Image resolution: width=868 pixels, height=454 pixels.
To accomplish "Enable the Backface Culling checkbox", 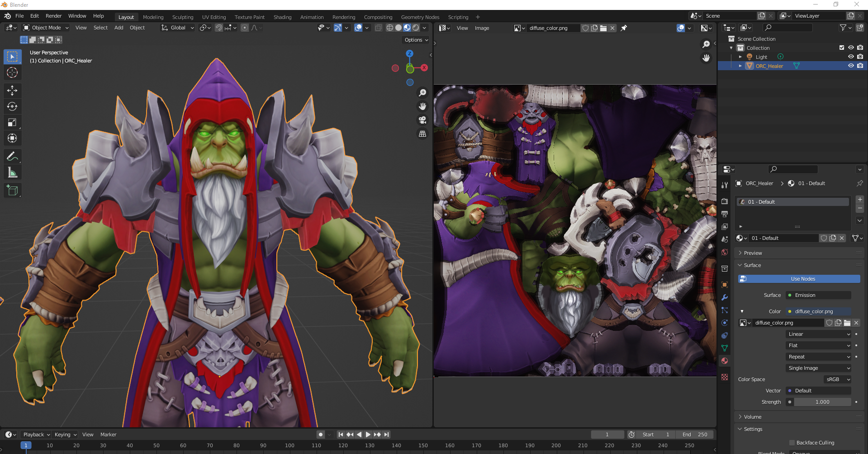I will (x=792, y=443).
